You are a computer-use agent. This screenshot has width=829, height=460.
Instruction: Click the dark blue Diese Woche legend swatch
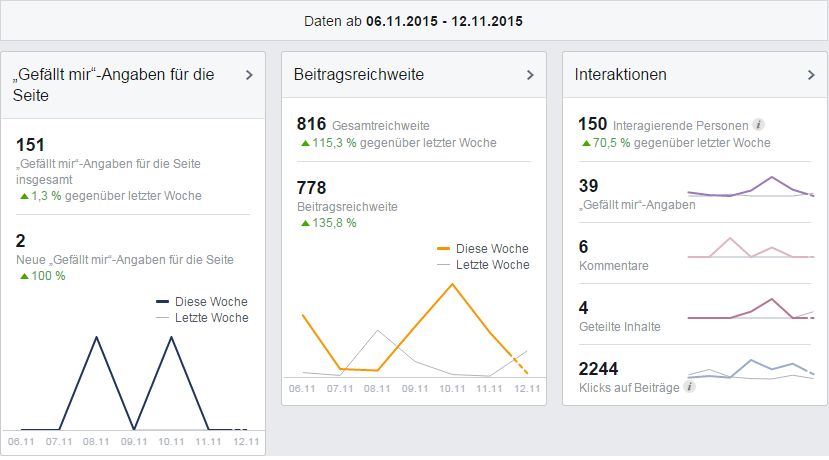pyautogui.click(x=163, y=301)
